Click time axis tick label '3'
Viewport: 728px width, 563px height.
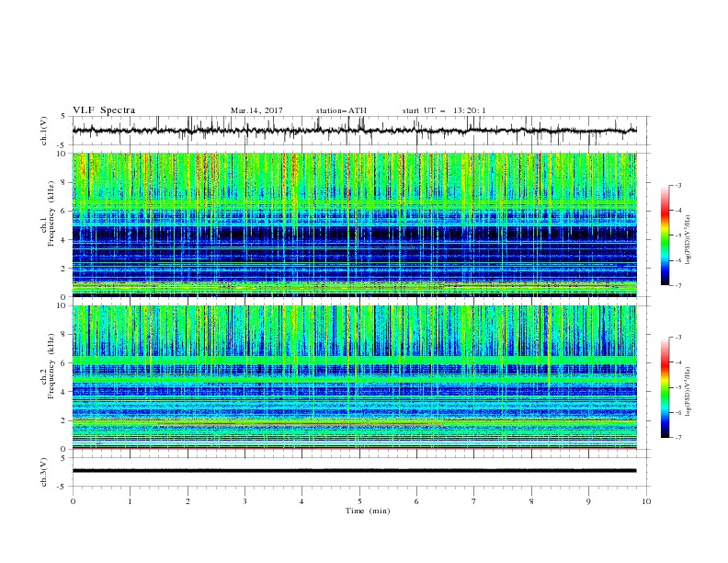[245, 501]
